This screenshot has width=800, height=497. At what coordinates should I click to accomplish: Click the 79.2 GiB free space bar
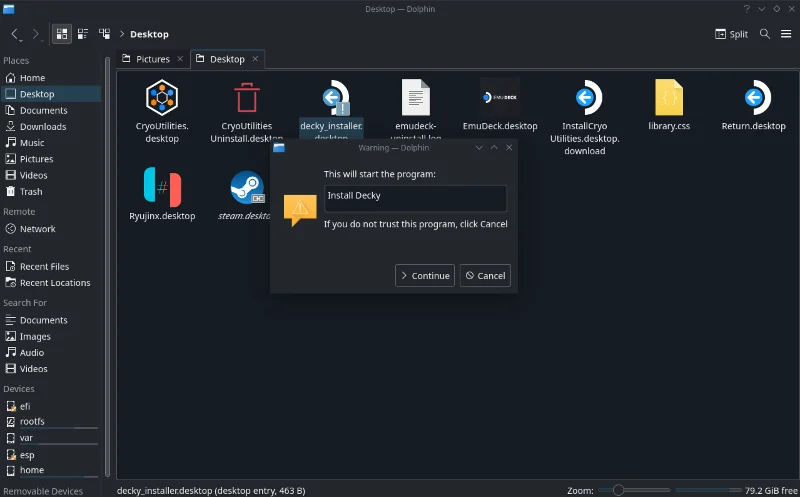point(708,490)
